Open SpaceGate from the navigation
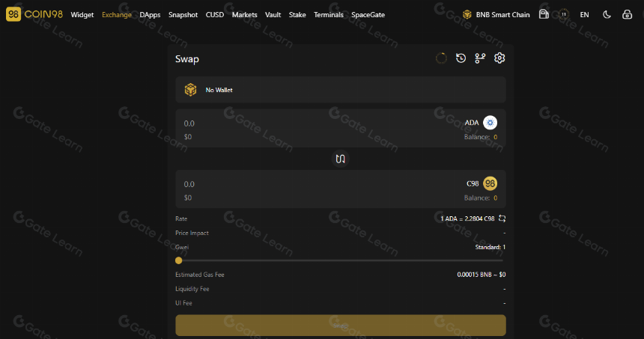 point(368,15)
